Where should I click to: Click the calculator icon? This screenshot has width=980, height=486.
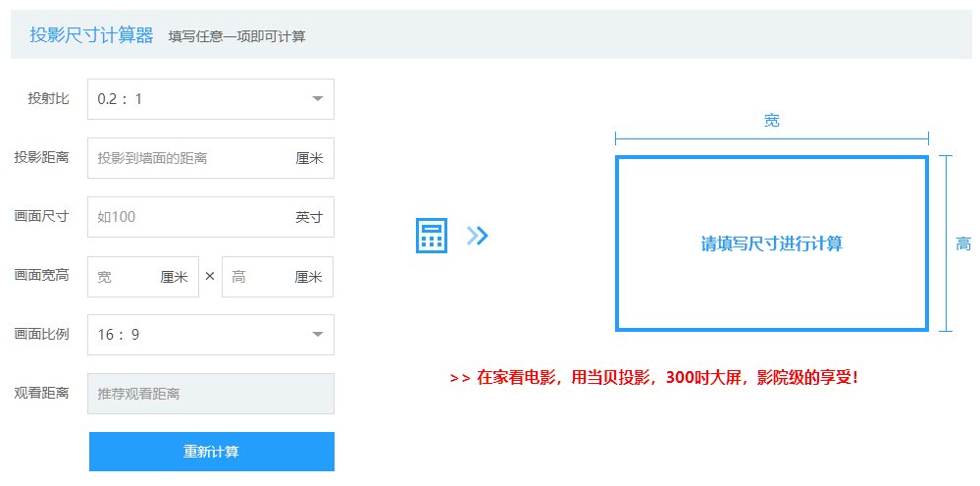[432, 236]
